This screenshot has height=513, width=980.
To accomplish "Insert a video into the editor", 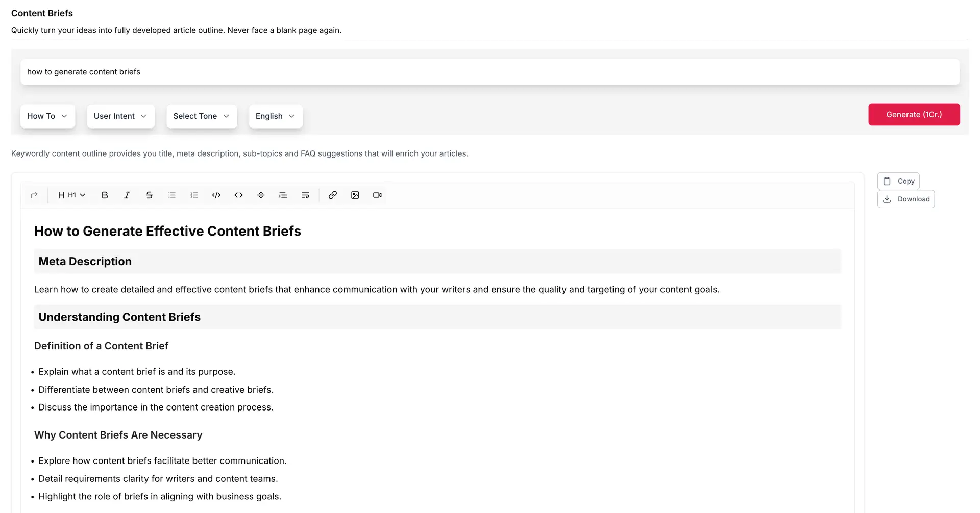I will pyautogui.click(x=377, y=195).
